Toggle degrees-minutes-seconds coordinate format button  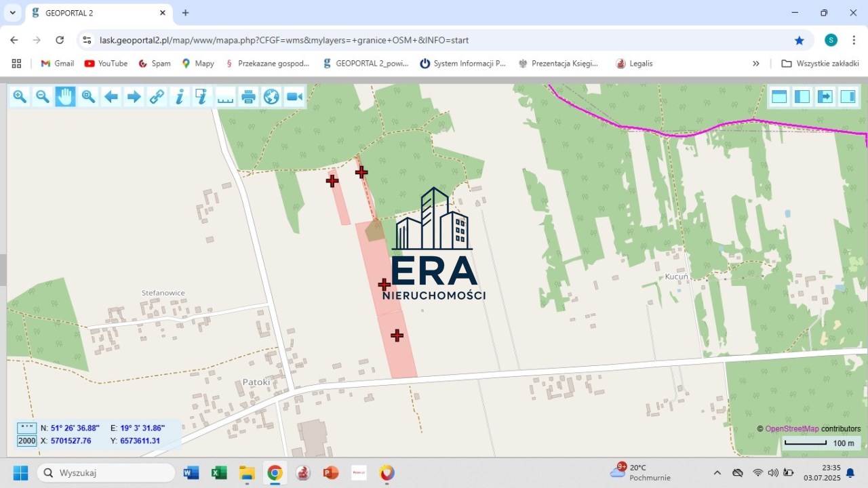click(27, 428)
